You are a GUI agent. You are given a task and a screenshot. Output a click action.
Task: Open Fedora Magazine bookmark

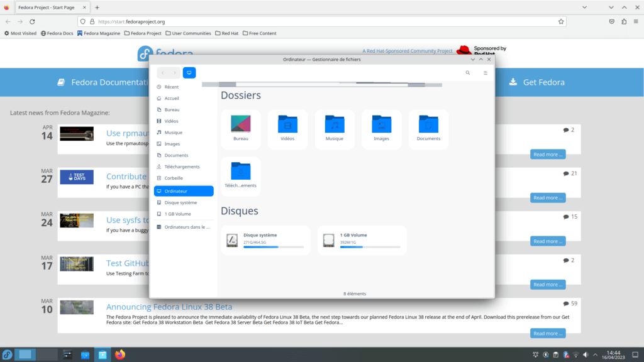pos(99,33)
